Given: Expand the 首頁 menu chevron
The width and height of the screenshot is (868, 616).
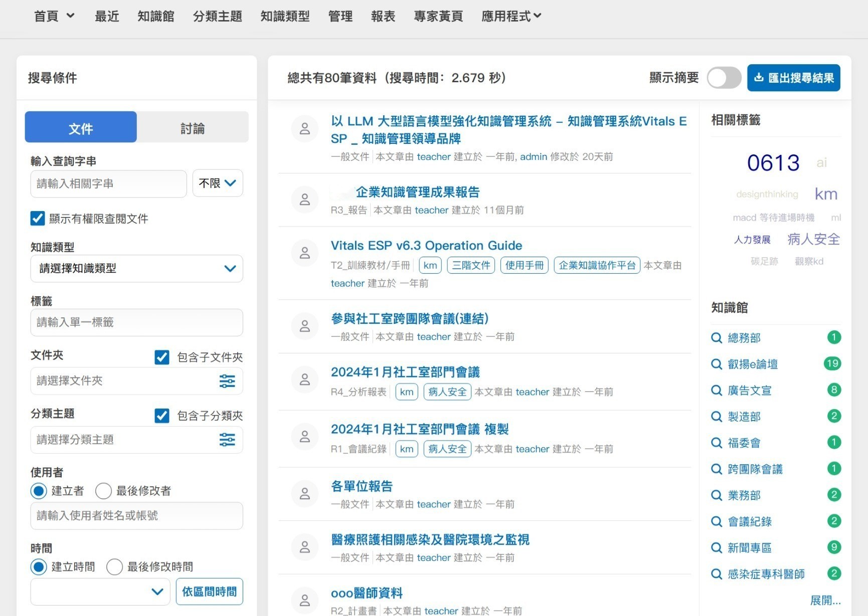Looking at the screenshot, I should coord(71,16).
